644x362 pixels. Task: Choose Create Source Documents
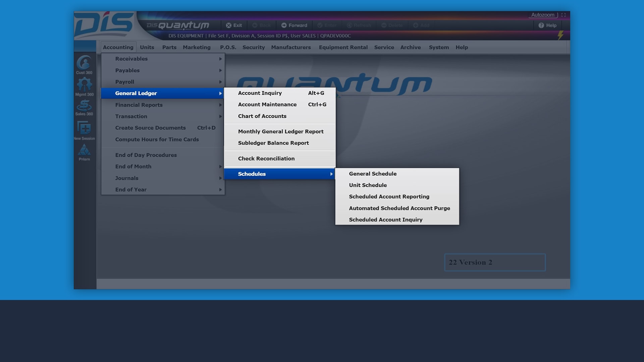pyautogui.click(x=163, y=128)
